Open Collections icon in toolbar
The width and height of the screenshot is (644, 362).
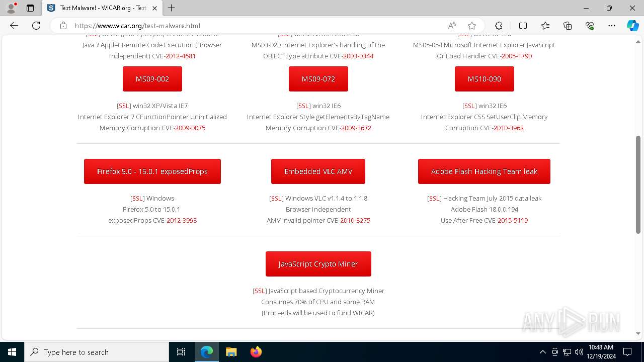(568, 26)
